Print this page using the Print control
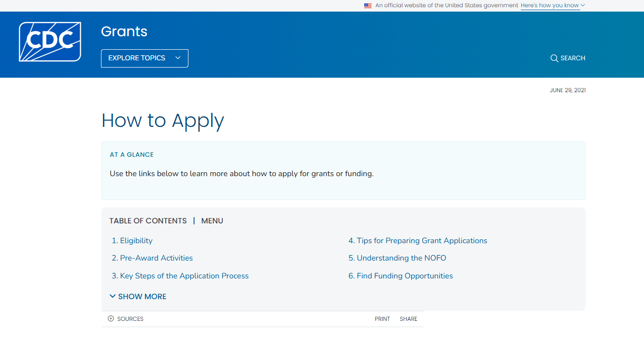The width and height of the screenshot is (644, 345). point(382,318)
